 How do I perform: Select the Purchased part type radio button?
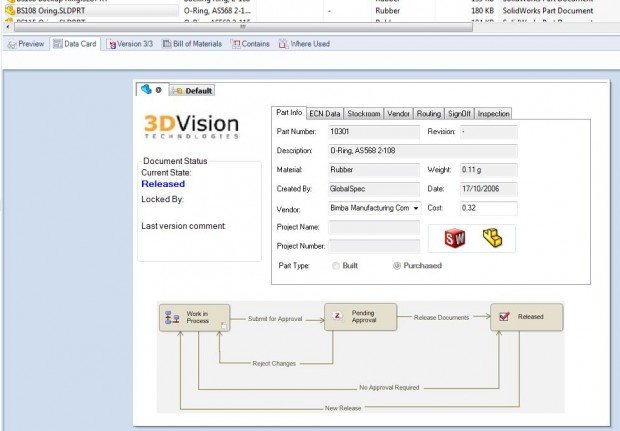(x=397, y=266)
